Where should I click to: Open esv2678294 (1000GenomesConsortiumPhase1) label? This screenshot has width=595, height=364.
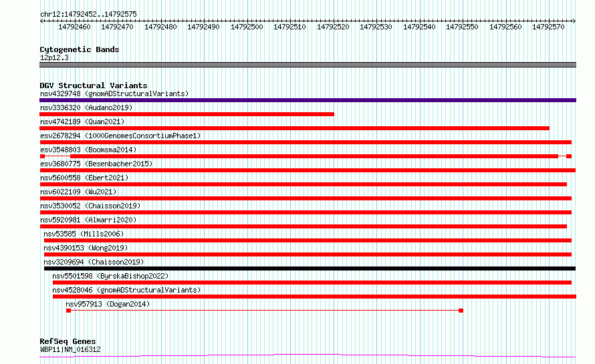point(120,136)
